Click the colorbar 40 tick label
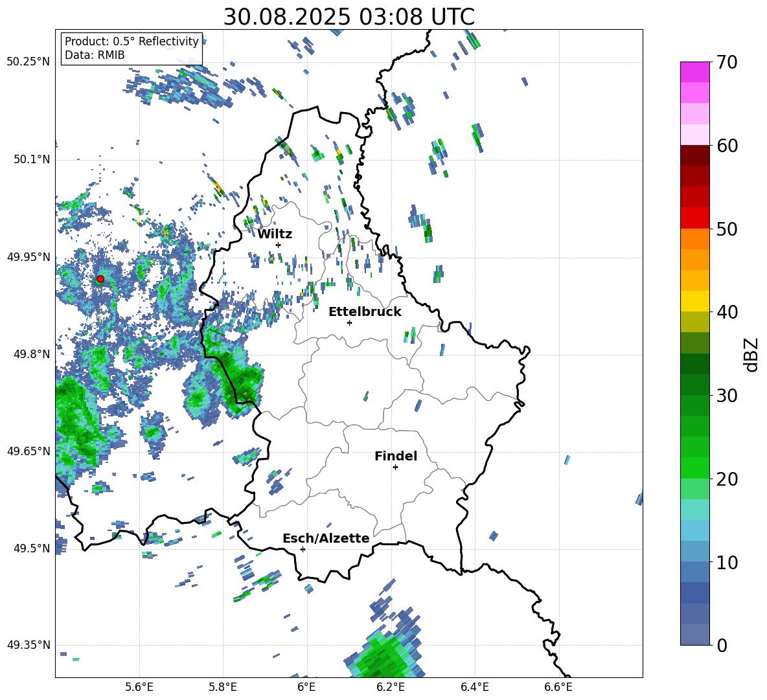This screenshot has height=700, width=767. click(727, 312)
